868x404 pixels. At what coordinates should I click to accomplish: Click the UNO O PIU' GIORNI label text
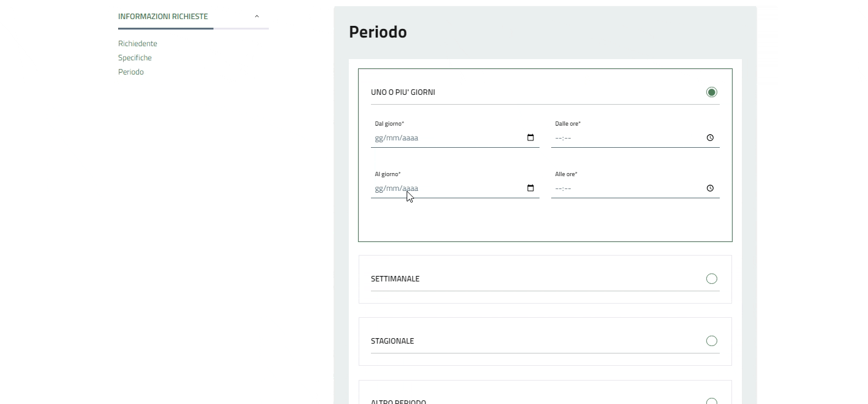(x=403, y=92)
